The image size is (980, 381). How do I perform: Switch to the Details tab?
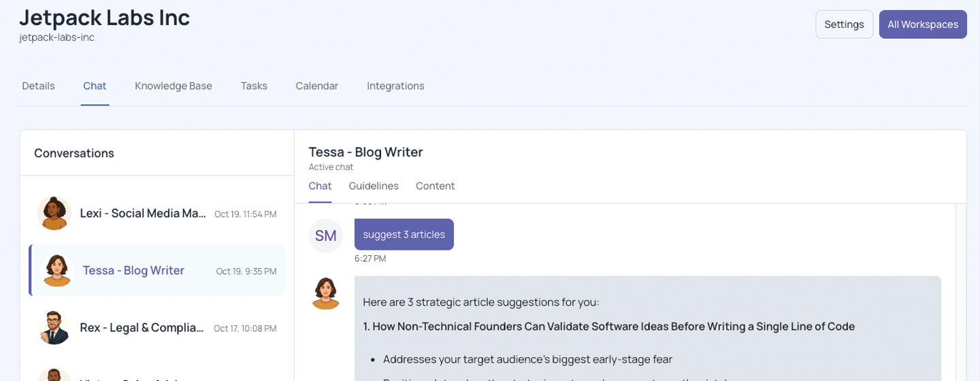click(x=38, y=86)
